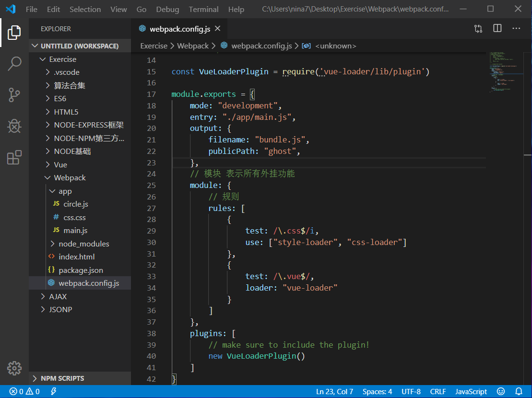Click the Exercise breadcrumb
This screenshot has width=532, height=398.
154,46
